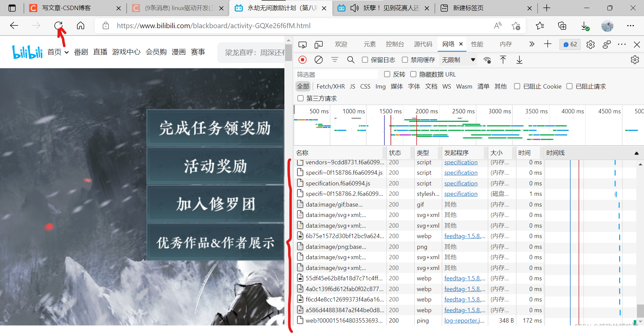Click the 活动奖励 banner button

click(215, 166)
